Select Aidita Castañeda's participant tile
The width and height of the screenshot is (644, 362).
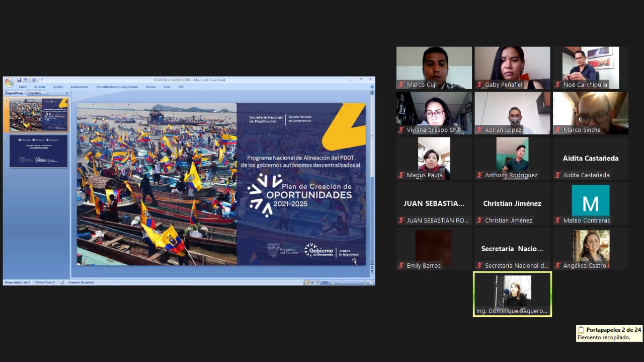(x=591, y=159)
